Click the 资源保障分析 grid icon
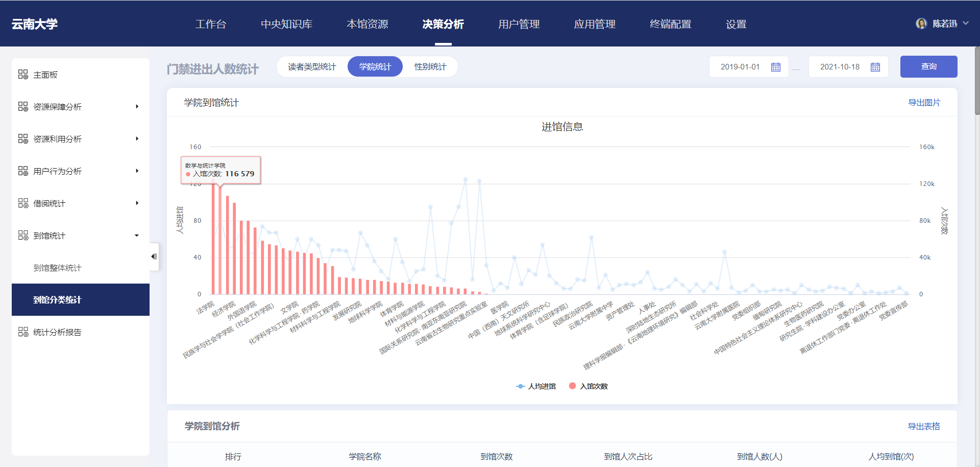Image resolution: width=980 pixels, height=467 pixels. tap(23, 107)
